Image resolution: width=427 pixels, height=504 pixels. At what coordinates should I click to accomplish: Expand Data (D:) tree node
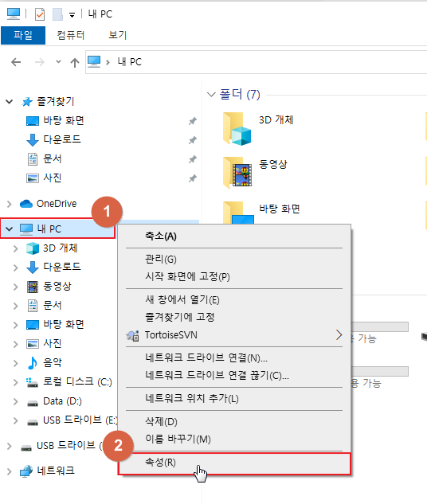pyautogui.click(x=15, y=402)
